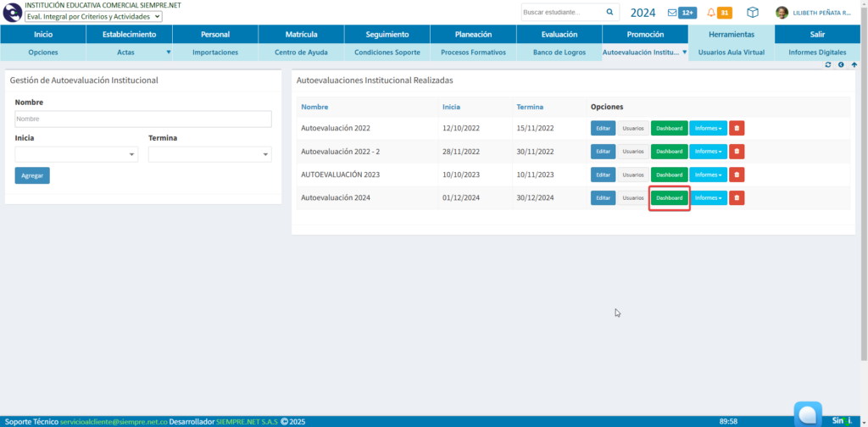Click the Nombre text field
Screen dimensions: 868x427
pos(142,119)
